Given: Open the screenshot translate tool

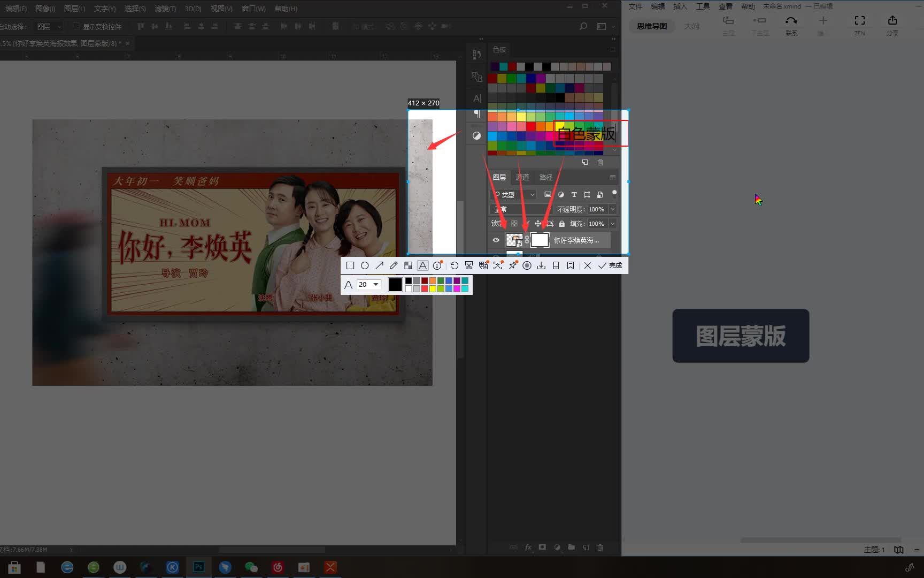Looking at the screenshot, I should pos(483,265).
